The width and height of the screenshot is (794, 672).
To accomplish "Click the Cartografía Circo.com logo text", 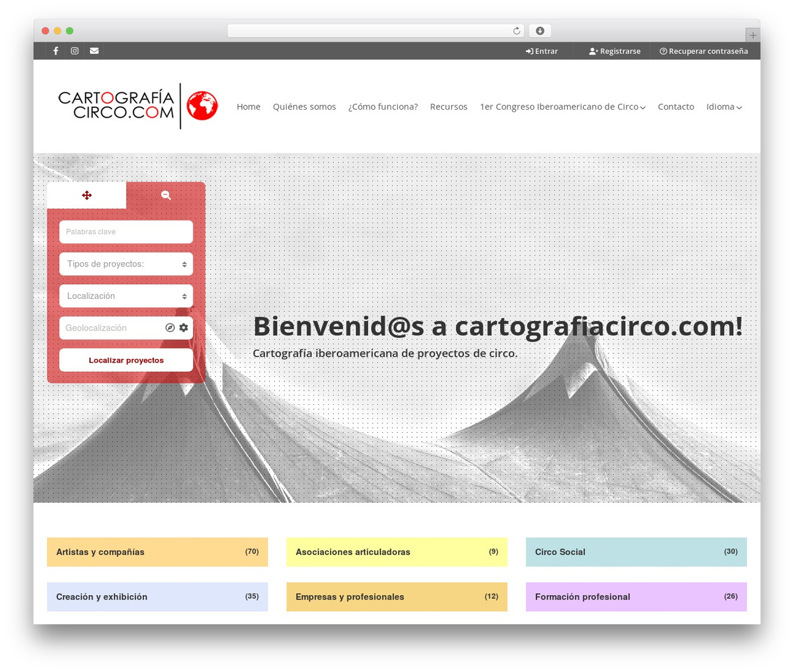I will [116, 105].
